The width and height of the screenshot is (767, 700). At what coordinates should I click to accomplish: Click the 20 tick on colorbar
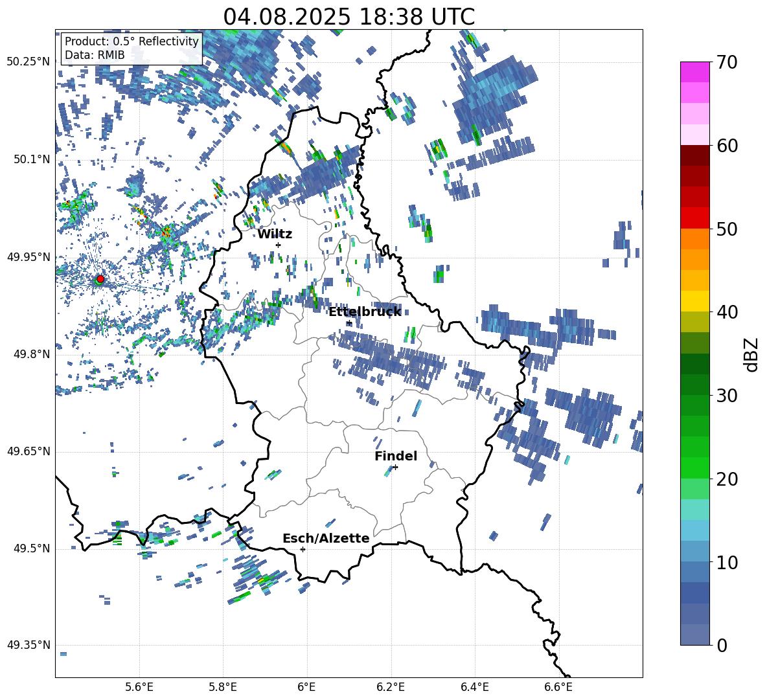pyautogui.click(x=727, y=479)
